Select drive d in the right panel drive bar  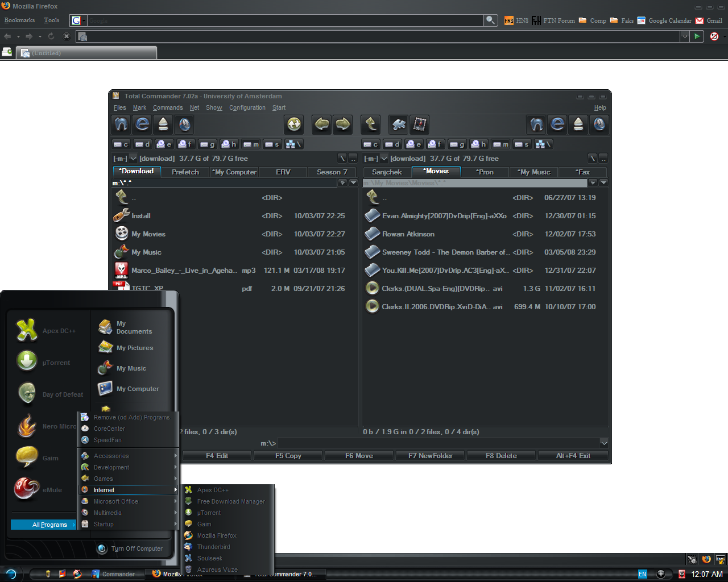[392, 144]
